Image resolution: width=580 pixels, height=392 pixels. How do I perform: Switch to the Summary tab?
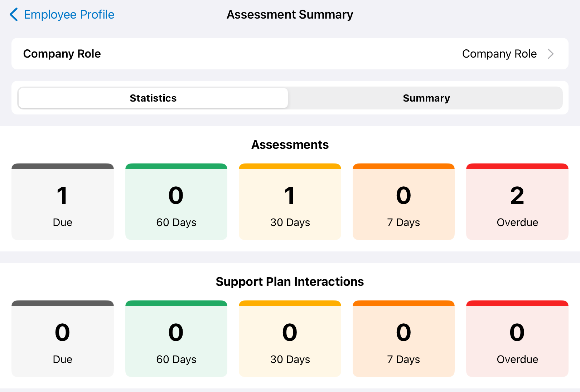(x=426, y=98)
